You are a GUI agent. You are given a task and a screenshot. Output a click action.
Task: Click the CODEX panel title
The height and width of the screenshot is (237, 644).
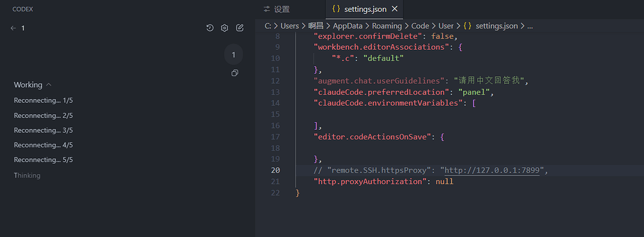(23, 9)
